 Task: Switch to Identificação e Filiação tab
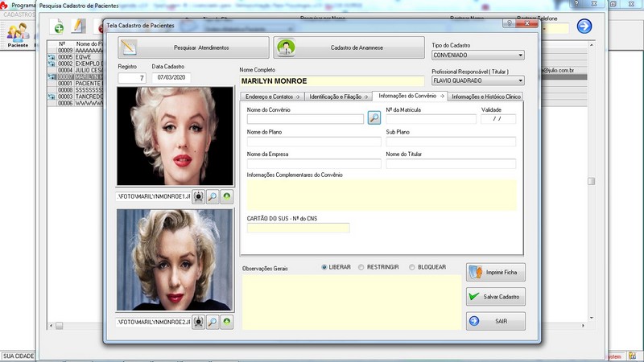(x=338, y=97)
